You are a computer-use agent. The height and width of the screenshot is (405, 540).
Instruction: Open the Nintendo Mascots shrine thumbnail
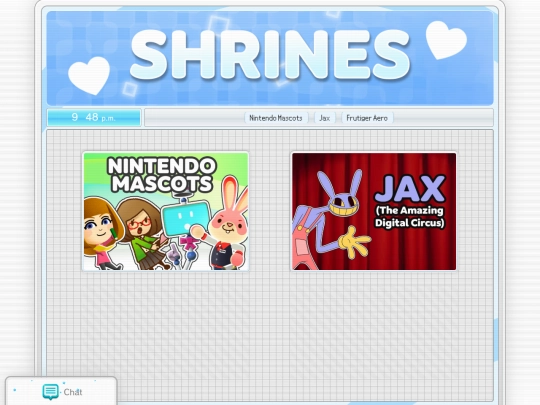[x=166, y=211]
